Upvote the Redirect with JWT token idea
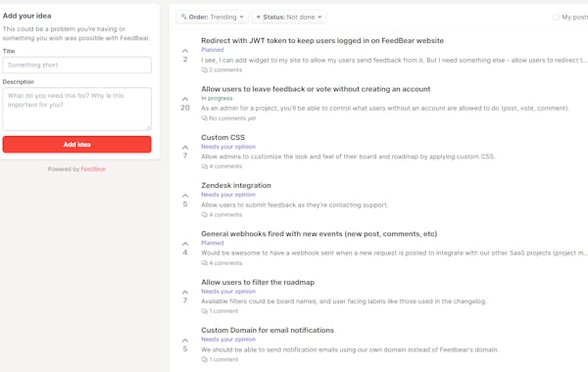 185,51
